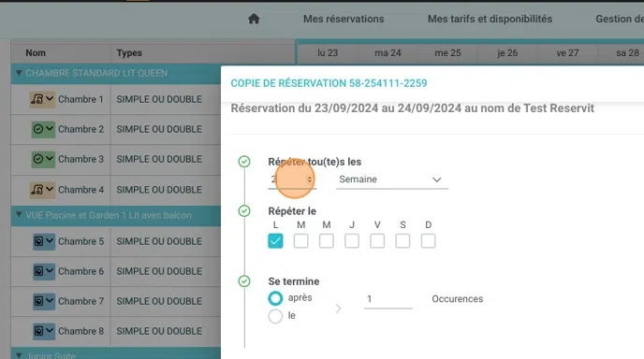The image size is (644, 359).
Task: Click SIMPLE OU DOUBLE in Chambre 2 row
Action: tap(159, 129)
